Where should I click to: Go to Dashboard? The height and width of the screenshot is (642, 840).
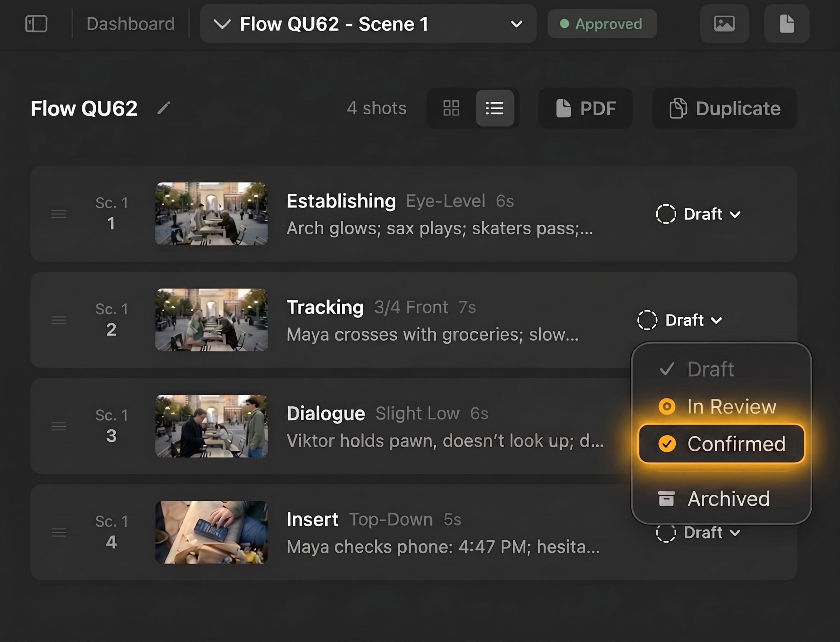click(x=130, y=24)
